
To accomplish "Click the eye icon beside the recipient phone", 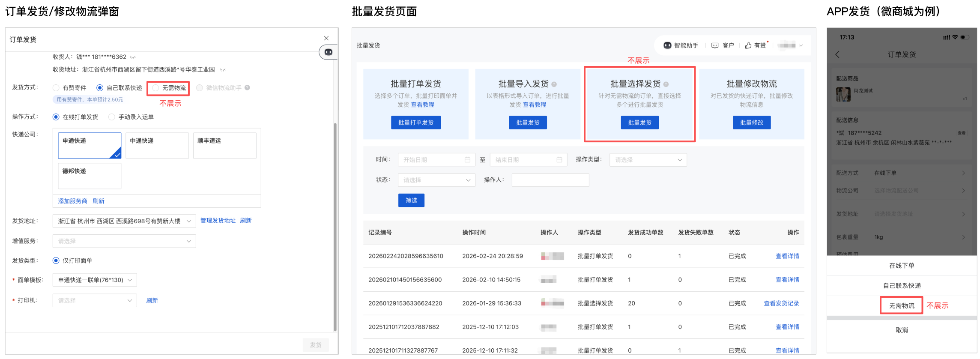I will click(133, 57).
